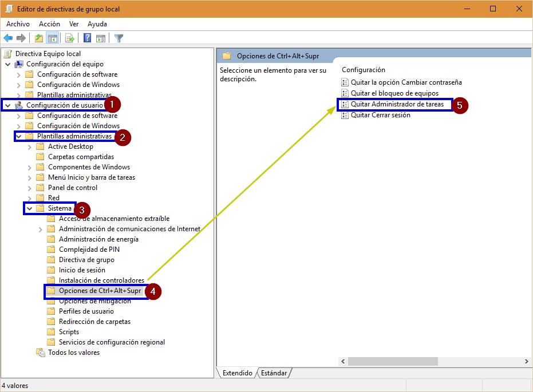This screenshot has width=533, height=392.
Task: Switch to the Extendido tab
Action: 237,373
